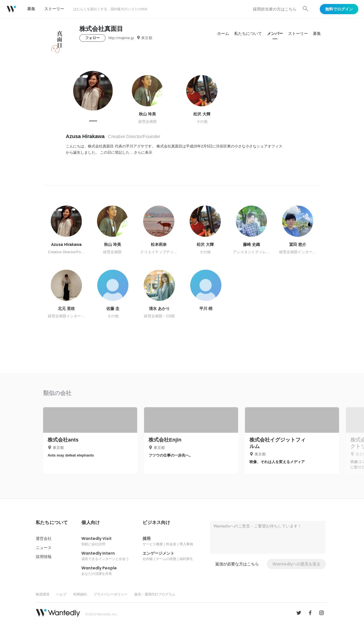Go to the ホーム tab

pyautogui.click(x=223, y=33)
